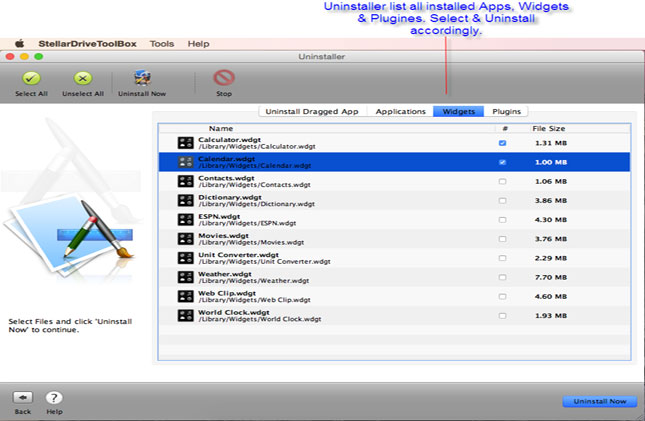Select the Calculator.wdgt row name

(230, 140)
